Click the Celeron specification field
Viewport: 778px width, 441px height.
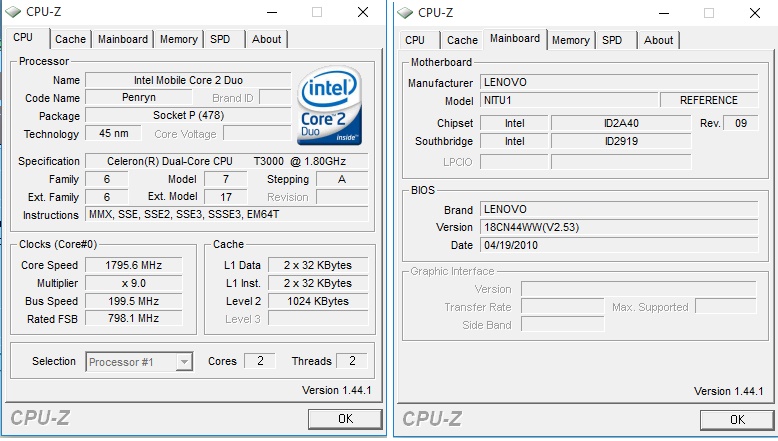(227, 161)
